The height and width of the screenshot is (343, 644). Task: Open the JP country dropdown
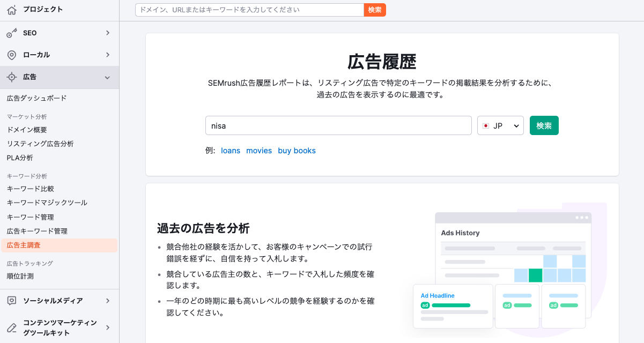coord(500,126)
